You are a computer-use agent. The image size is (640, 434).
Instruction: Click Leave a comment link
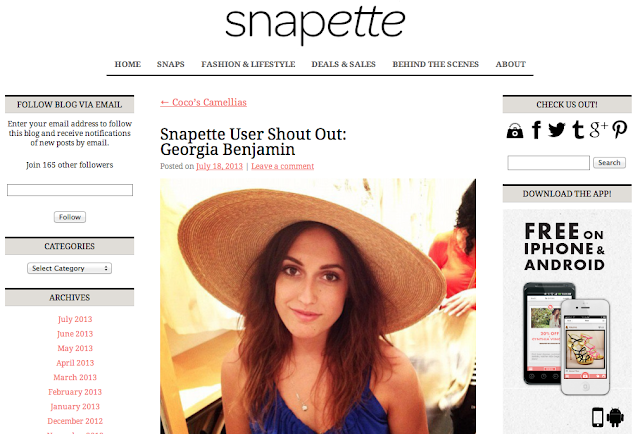coord(282,166)
